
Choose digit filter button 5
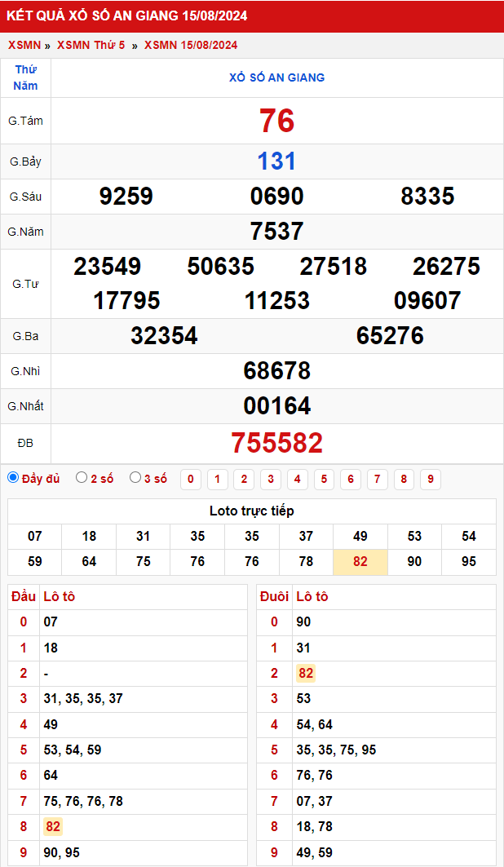click(x=324, y=480)
